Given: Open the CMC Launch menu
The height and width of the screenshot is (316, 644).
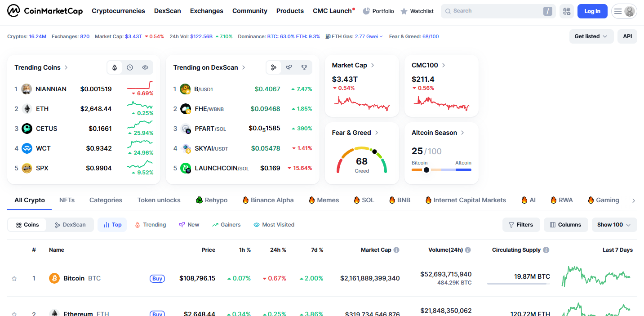Looking at the screenshot, I should (x=333, y=11).
